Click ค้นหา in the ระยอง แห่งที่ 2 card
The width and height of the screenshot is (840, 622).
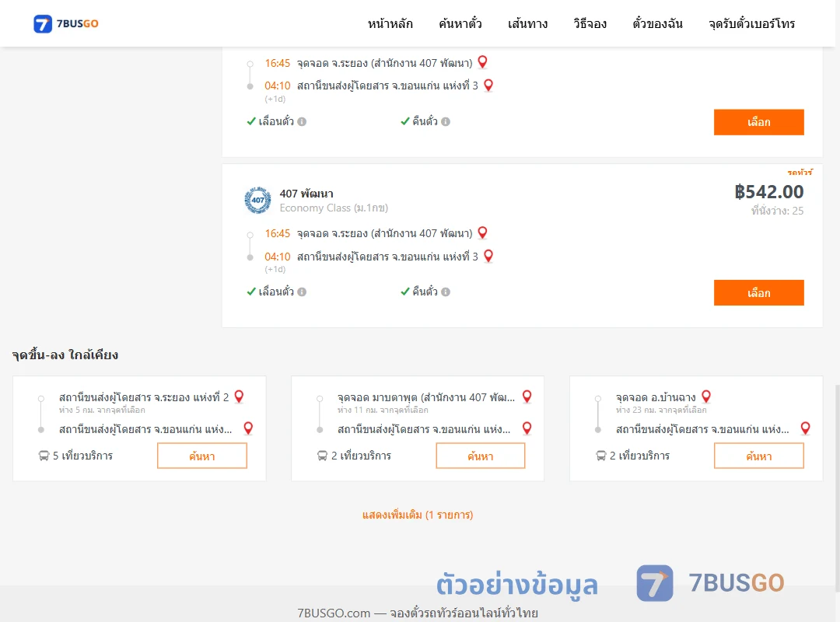pyautogui.click(x=202, y=456)
